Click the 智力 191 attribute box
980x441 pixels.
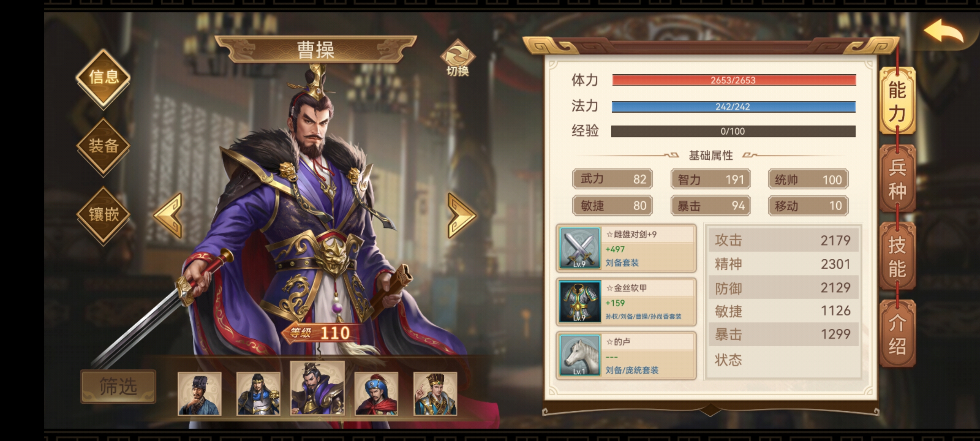coord(710,179)
